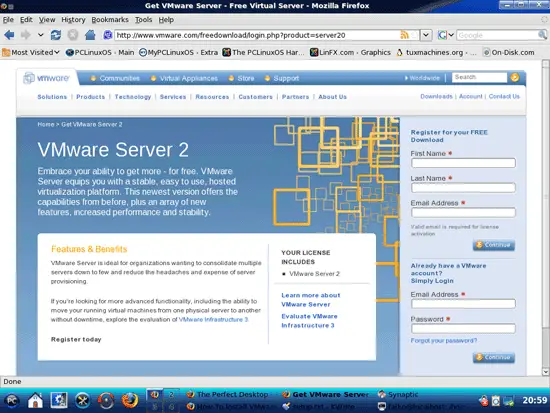Viewport: 550px width, 413px height.
Task: Click the RSS feed icon in address bar
Action: (x=404, y=35)
